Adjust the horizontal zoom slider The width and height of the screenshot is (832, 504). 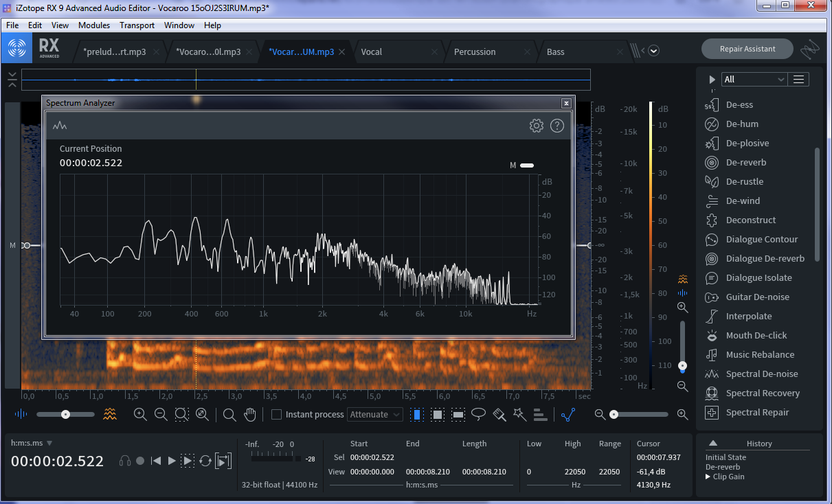(640, 415)
